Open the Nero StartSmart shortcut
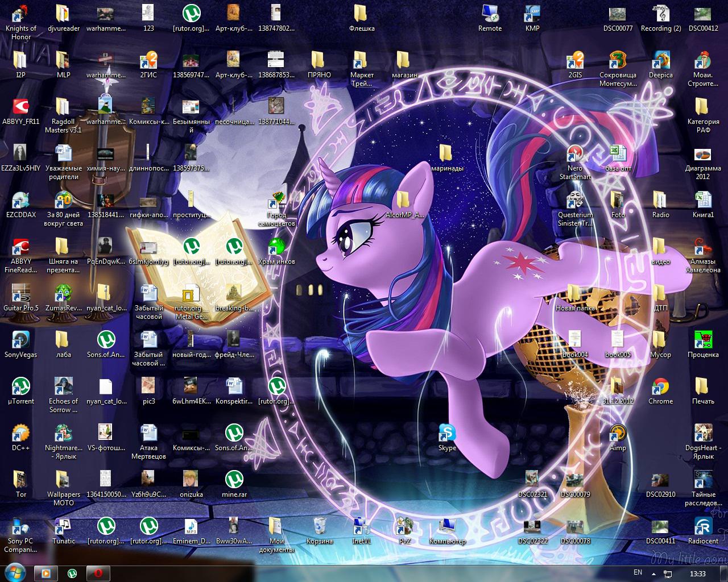The width and height of the screenshot is (728, 582). coord(575,162)
